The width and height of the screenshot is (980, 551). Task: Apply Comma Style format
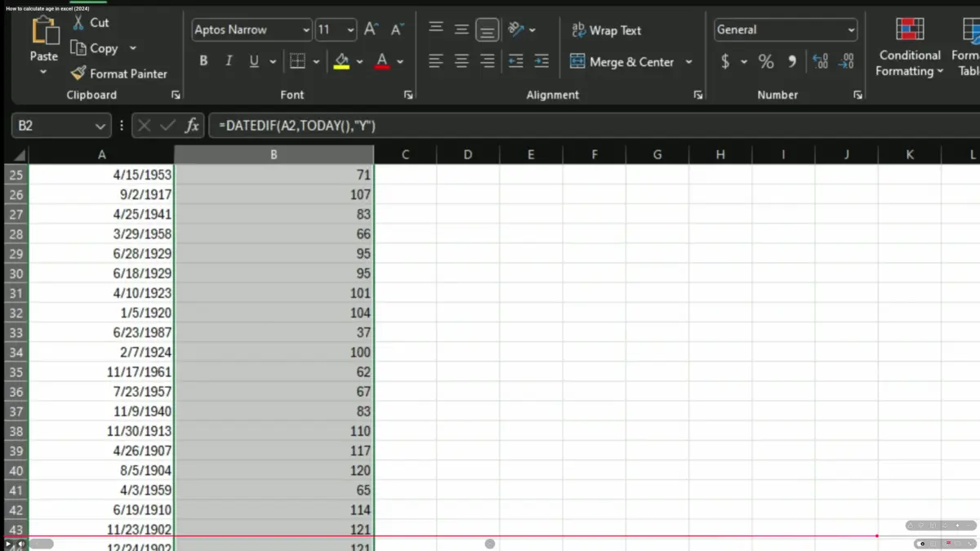(791, 61)
